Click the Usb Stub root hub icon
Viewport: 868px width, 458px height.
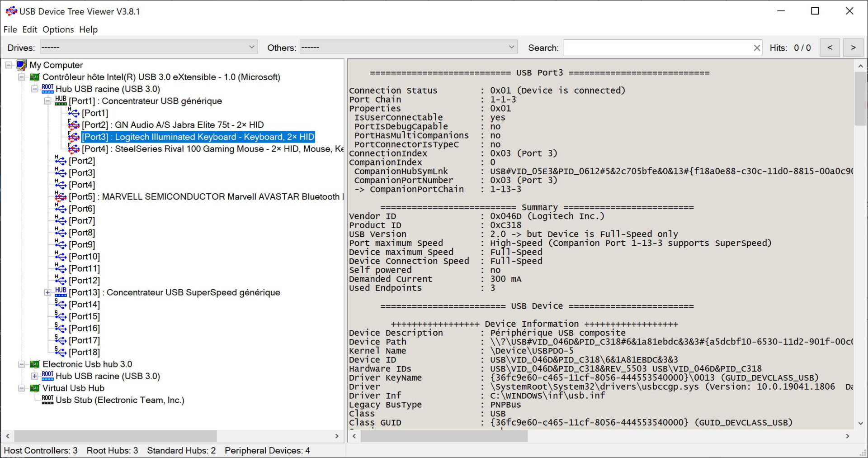[x=47, y=400]
